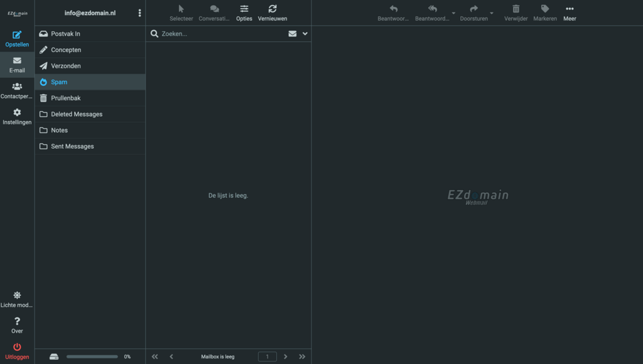The width and height of the screenshot is (643, 364).
Task: Toggle Lichte modus theme switch
Action: click(17, 295)
